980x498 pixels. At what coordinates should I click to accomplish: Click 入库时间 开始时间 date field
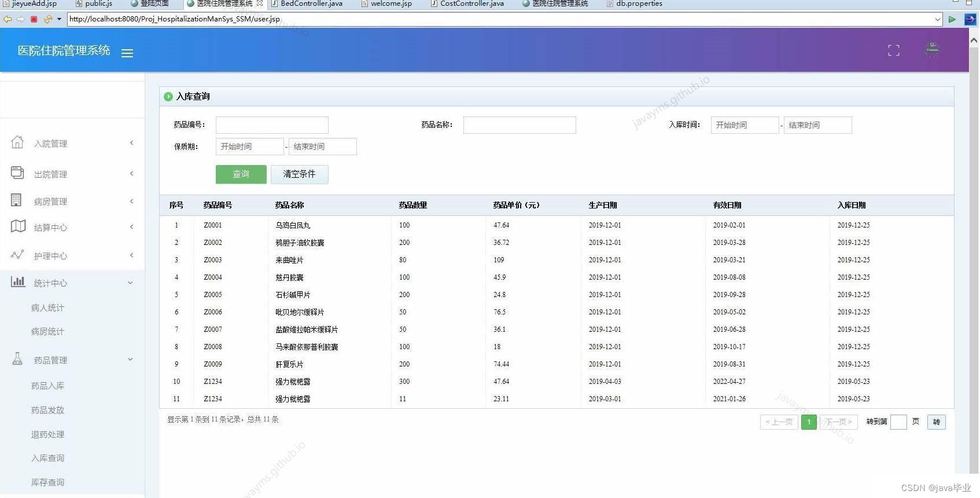[x=745, y=125]
